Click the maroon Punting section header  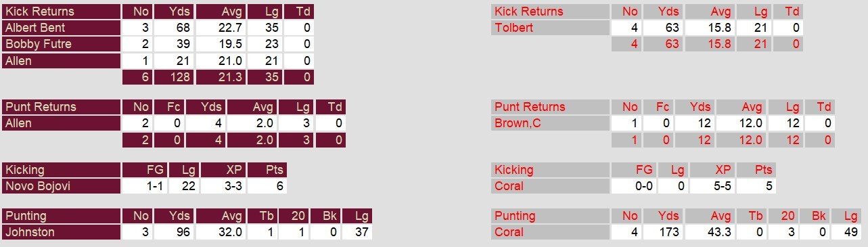point(61,216)
